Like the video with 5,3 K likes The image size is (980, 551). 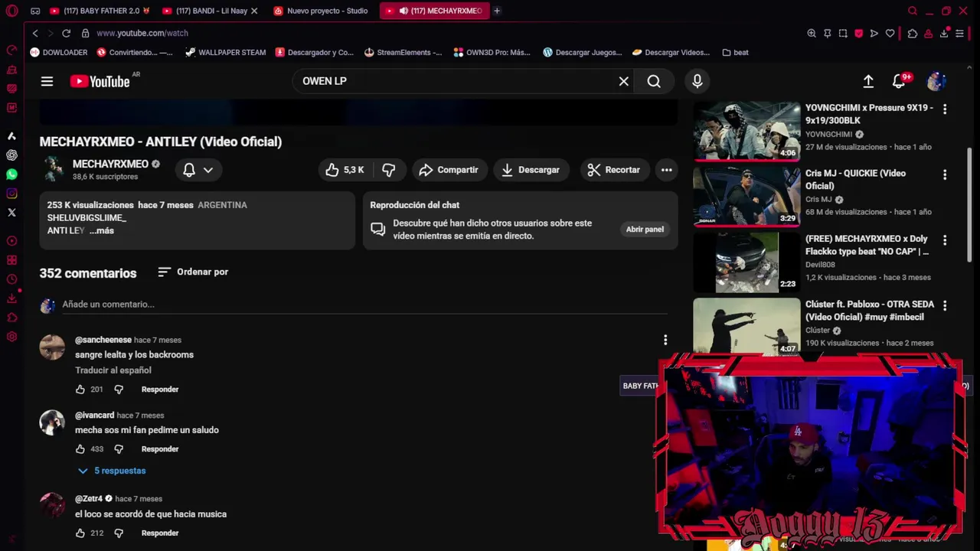[x=345, y=170]
